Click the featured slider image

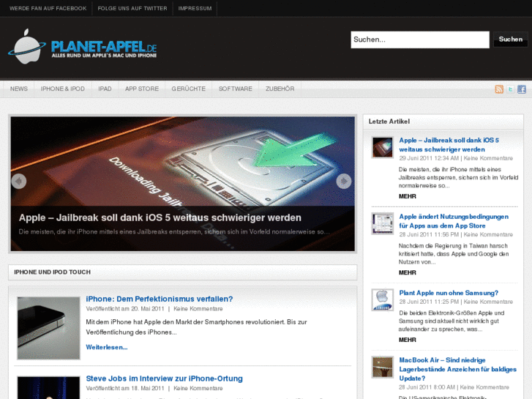pos(182,184)
